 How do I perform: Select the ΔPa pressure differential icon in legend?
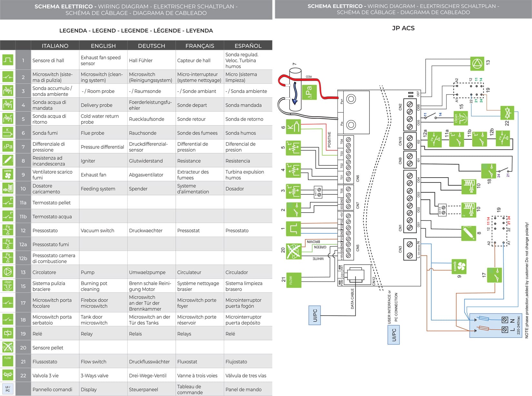coord(8,147)
